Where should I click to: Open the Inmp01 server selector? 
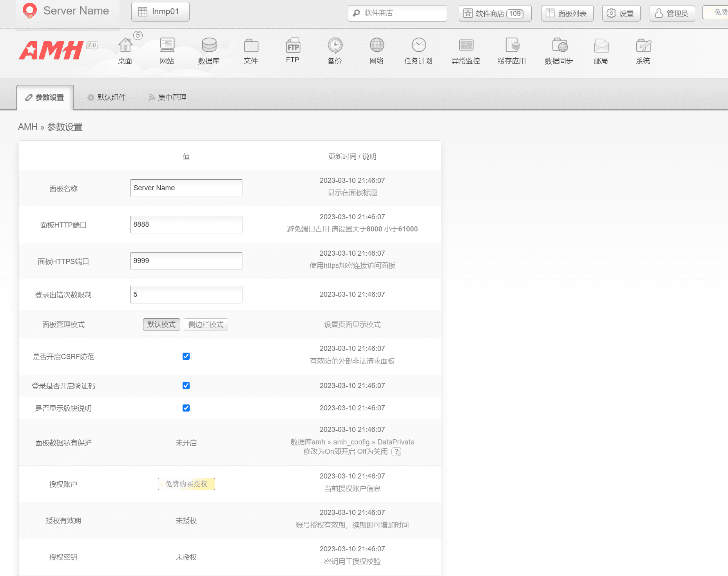coord(160,12)
